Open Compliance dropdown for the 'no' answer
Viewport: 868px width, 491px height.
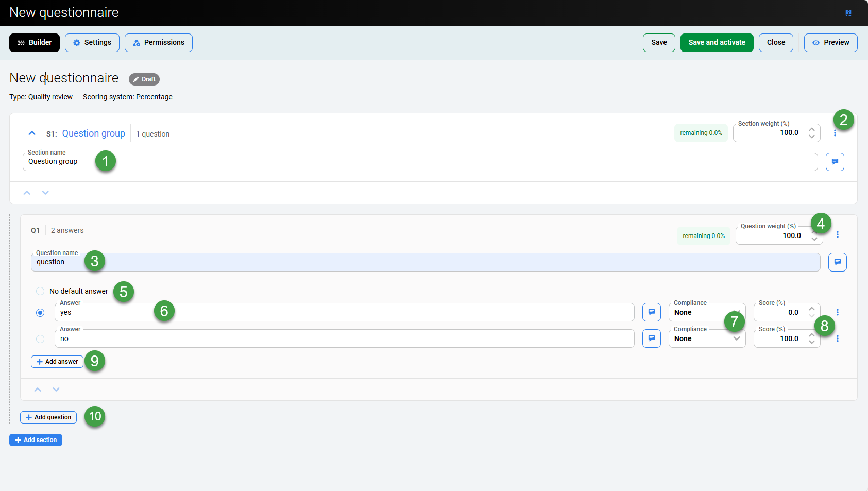[706, 338]
